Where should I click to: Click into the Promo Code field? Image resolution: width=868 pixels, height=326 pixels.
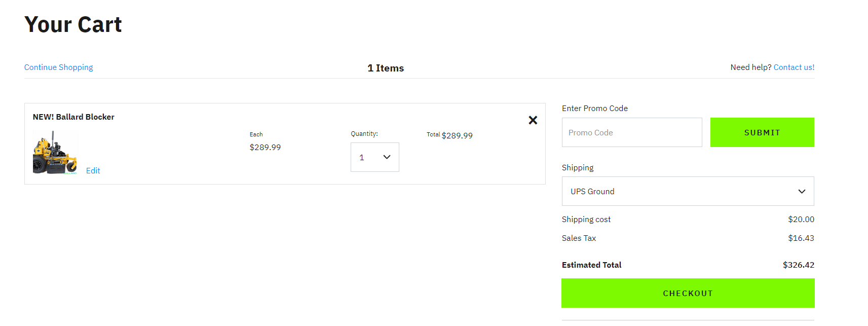click(631, 132)
